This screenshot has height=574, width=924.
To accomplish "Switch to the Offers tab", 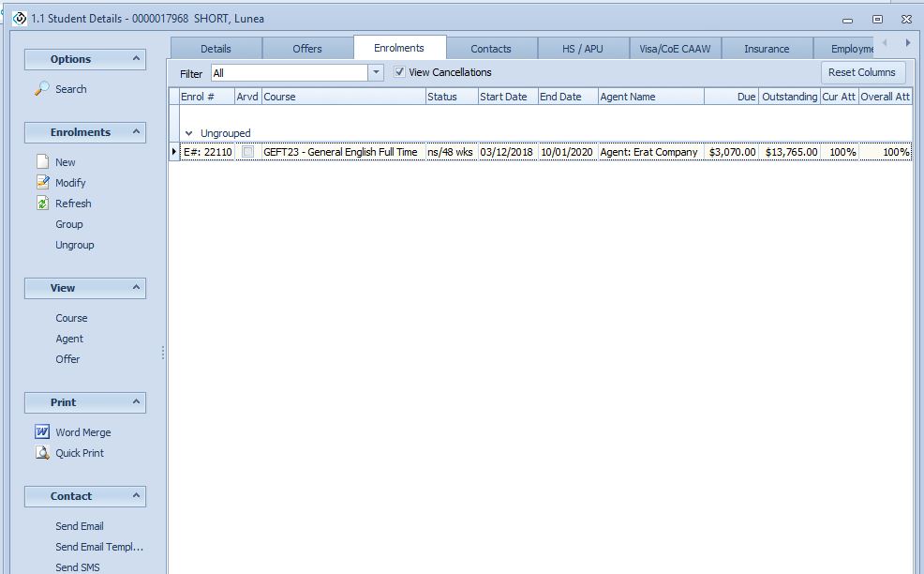I will [307, 49].
